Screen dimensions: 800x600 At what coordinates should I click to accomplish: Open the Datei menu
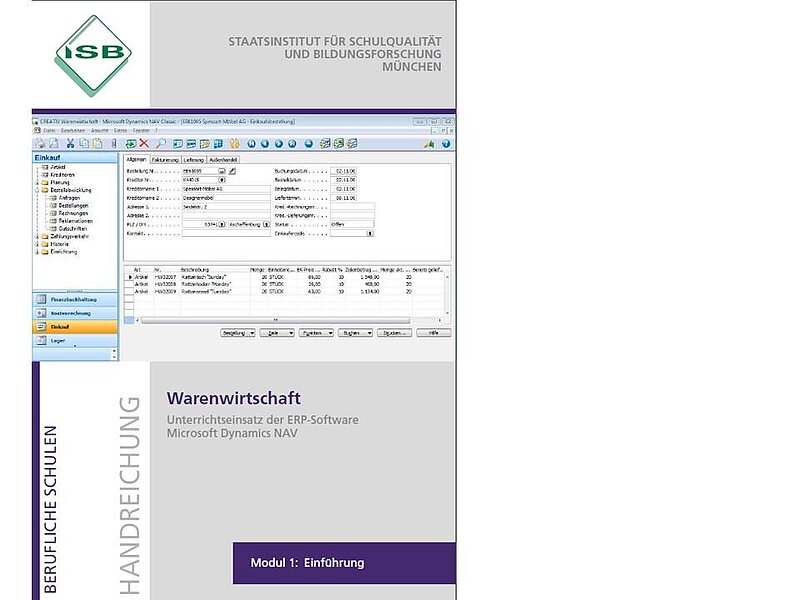click(x=49, y=131)
